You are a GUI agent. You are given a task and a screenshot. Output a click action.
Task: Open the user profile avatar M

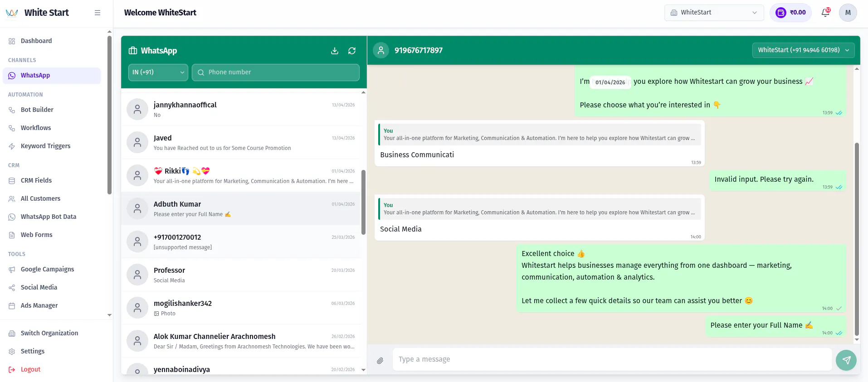pos(848,13)
